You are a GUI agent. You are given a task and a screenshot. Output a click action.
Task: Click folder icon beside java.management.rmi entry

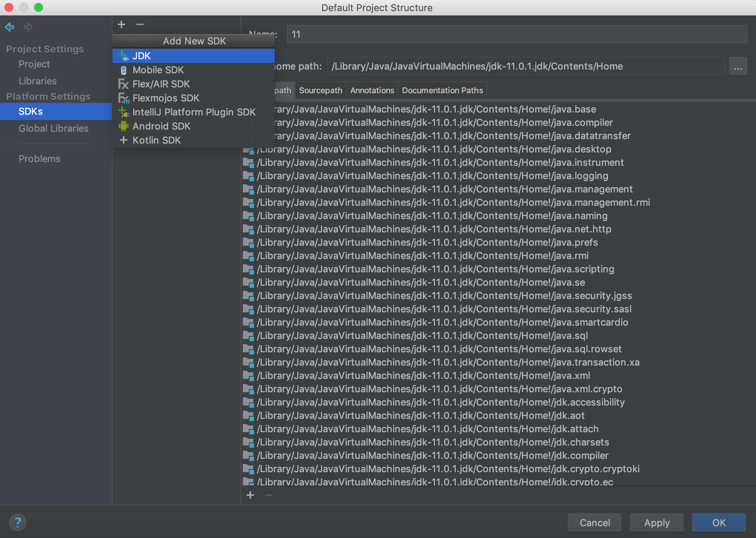248,202
